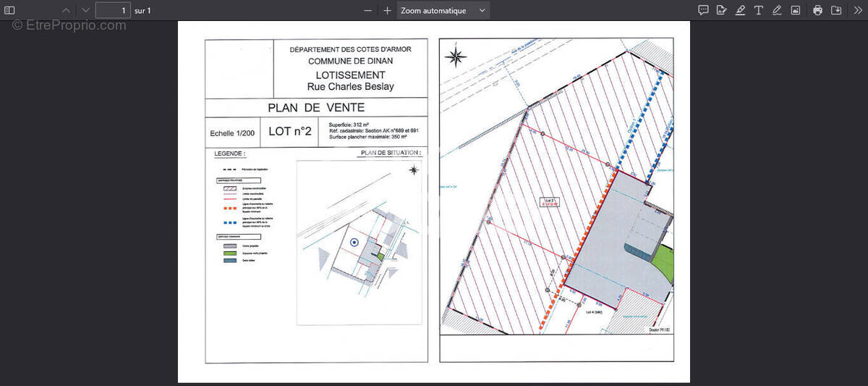Enable the highlight tool

(740, 10)
